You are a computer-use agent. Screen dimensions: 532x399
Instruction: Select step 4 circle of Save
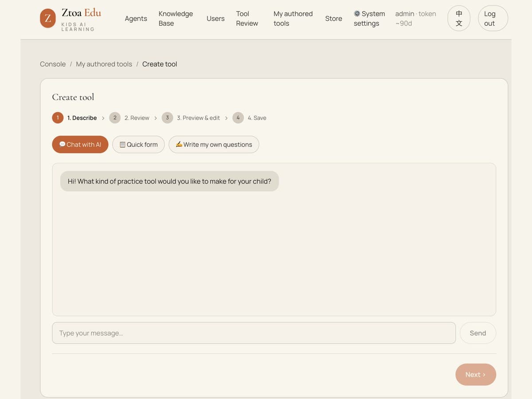click(238, 117)
